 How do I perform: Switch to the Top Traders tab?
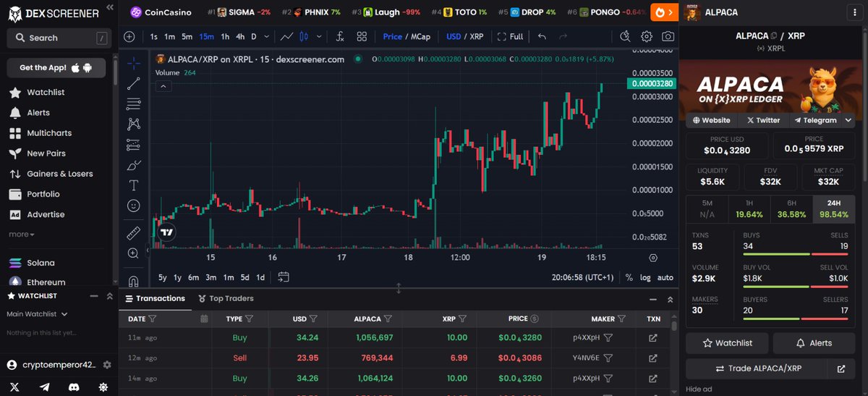(225, 298)
